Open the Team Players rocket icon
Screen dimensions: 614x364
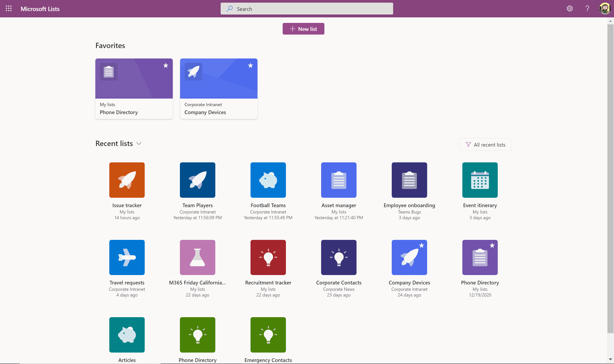pos(198,180)
